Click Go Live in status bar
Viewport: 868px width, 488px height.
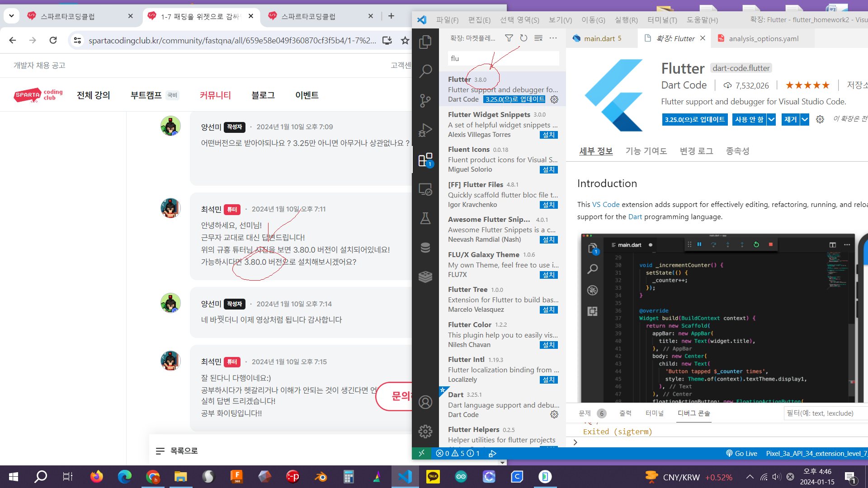point(741,453)
